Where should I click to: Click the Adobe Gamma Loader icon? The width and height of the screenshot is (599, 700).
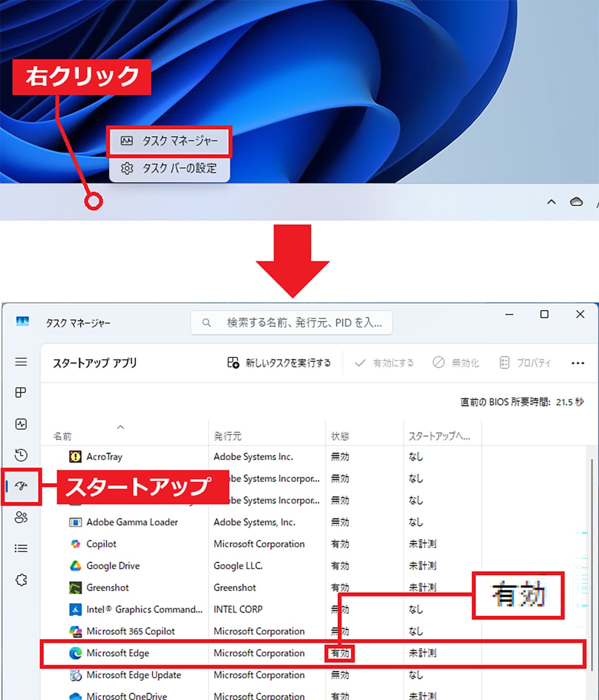tap(75, 522)
